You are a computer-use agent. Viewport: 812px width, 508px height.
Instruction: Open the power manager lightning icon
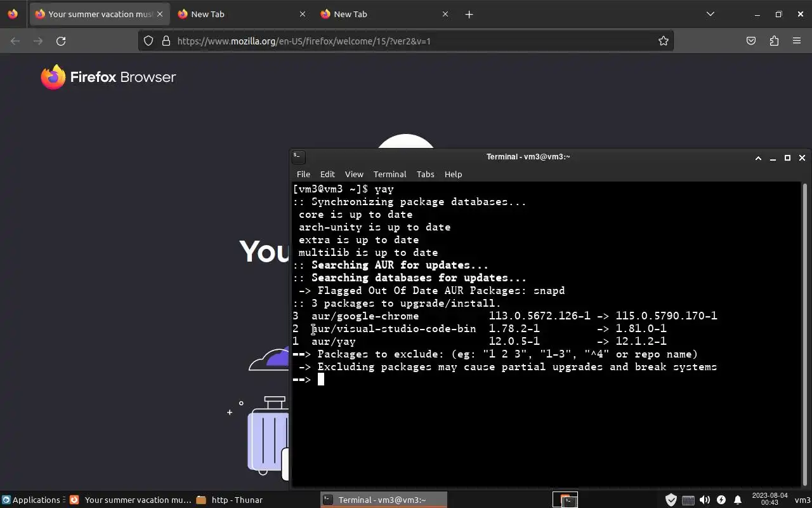coord(721,500)
